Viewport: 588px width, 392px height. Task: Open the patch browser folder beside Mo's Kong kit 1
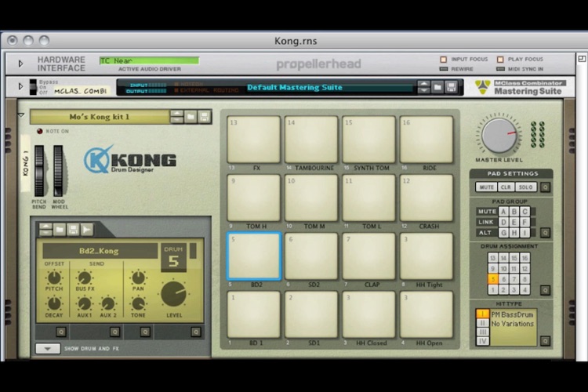tap(191, 117)
